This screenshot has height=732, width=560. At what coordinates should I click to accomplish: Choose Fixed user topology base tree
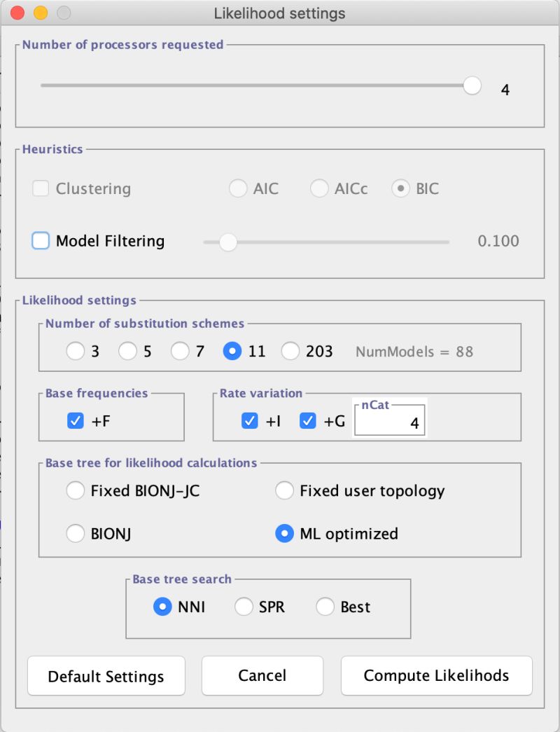285,491
